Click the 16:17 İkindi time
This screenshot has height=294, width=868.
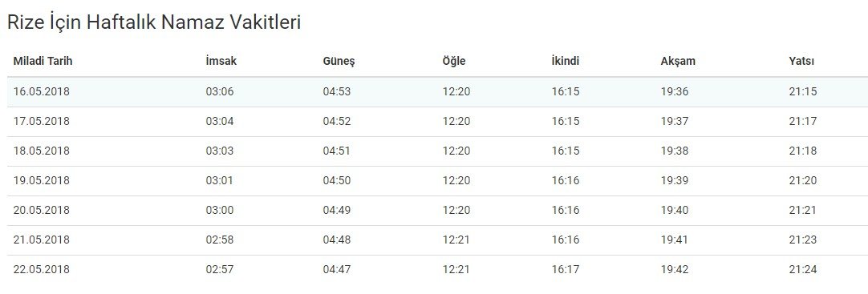pyautogui.click(x=566, y=270)
